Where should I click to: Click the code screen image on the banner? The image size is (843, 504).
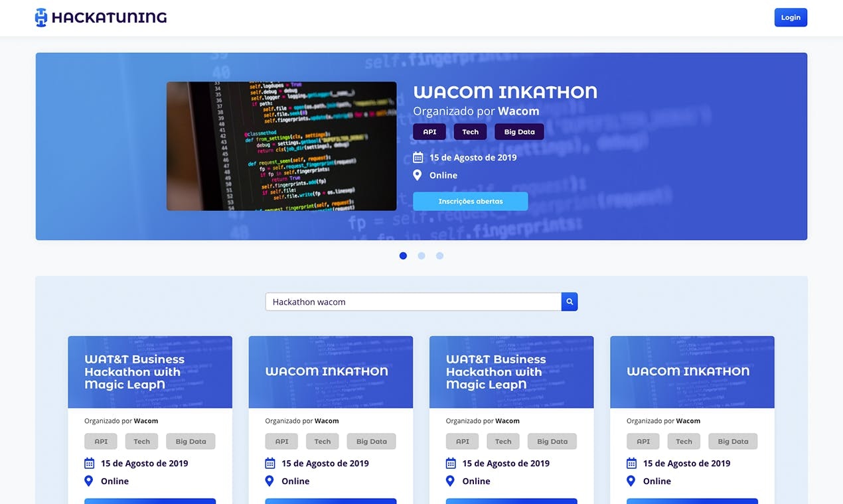pos(281,146)
